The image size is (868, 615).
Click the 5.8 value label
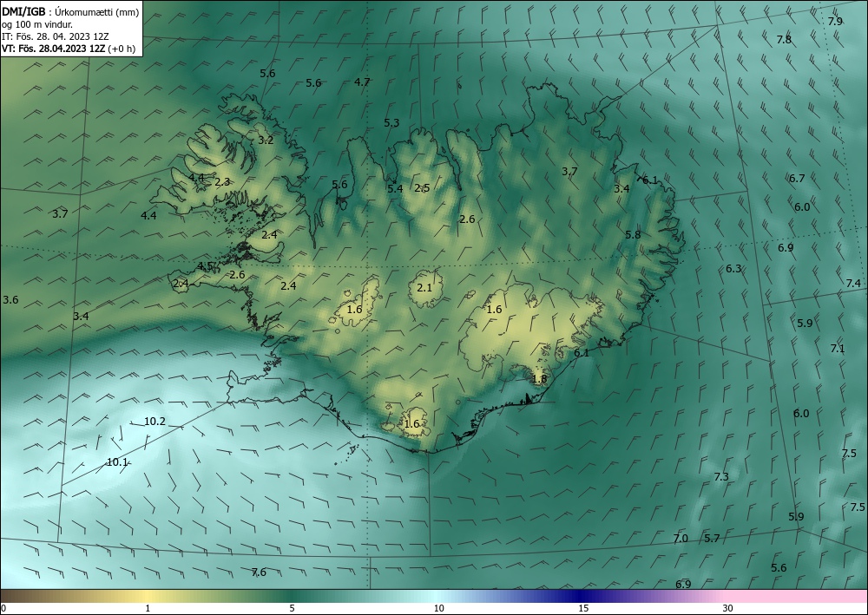633,235
